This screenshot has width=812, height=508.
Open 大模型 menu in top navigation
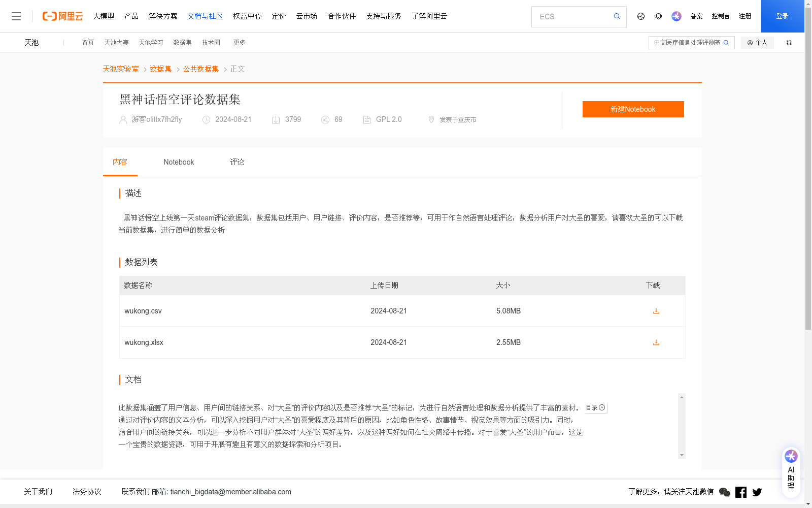pyautogui.click(x=104, y=16)
